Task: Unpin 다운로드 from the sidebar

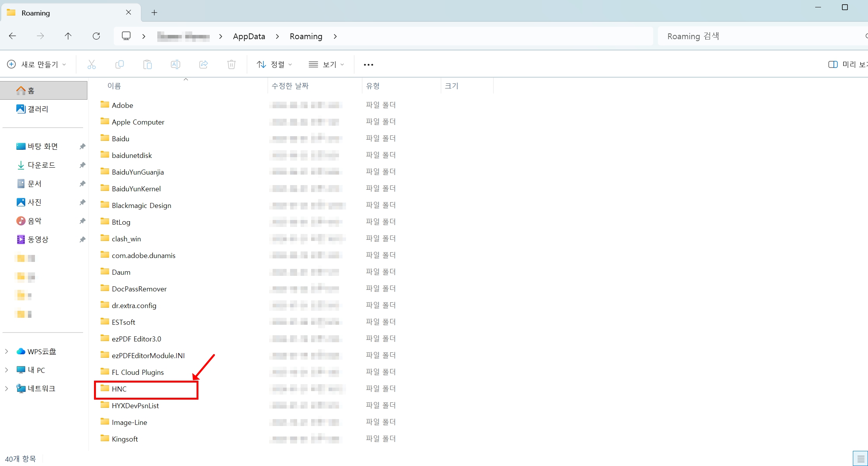Action: tap(82, 165)
